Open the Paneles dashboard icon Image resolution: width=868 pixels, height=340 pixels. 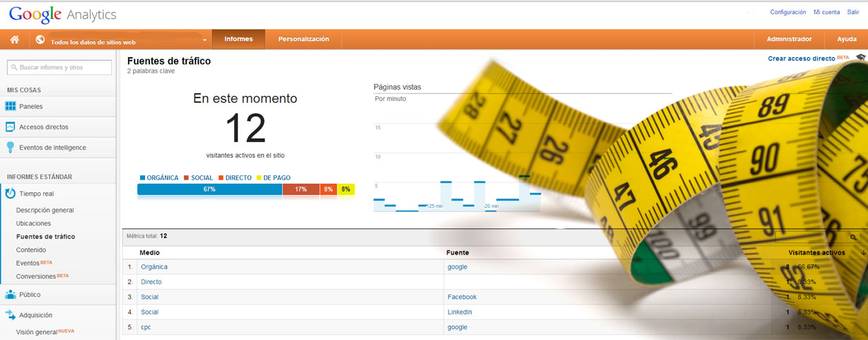pos(11,106)
